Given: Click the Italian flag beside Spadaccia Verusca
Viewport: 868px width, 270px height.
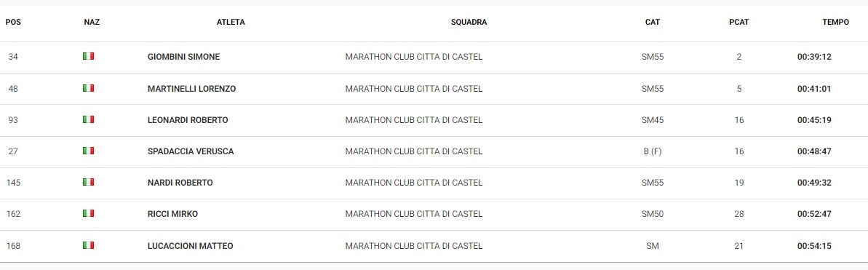Looking at the screenshot, I should (x=89, y=151).
